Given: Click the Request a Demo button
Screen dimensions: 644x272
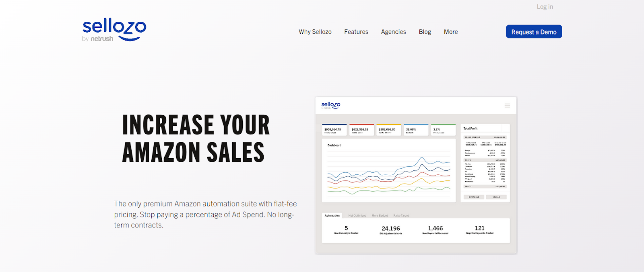Looking at the screenshot, I should (534, 32).
